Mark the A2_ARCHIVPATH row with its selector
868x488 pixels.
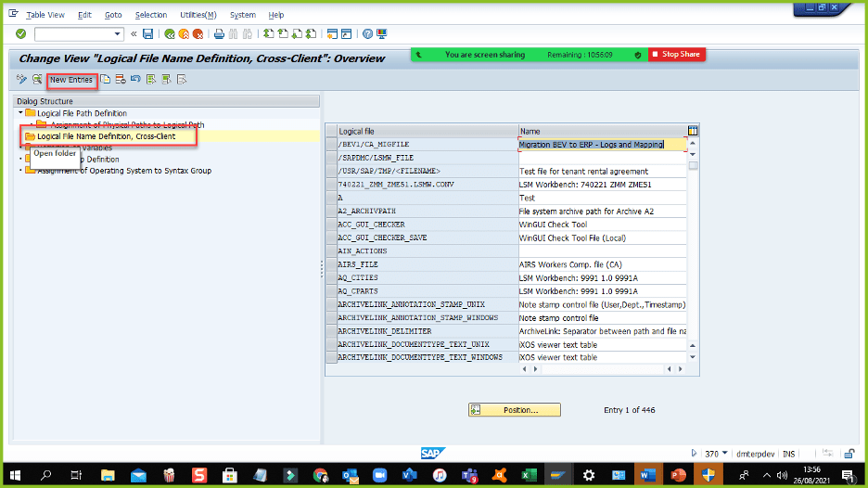point(329,212)
